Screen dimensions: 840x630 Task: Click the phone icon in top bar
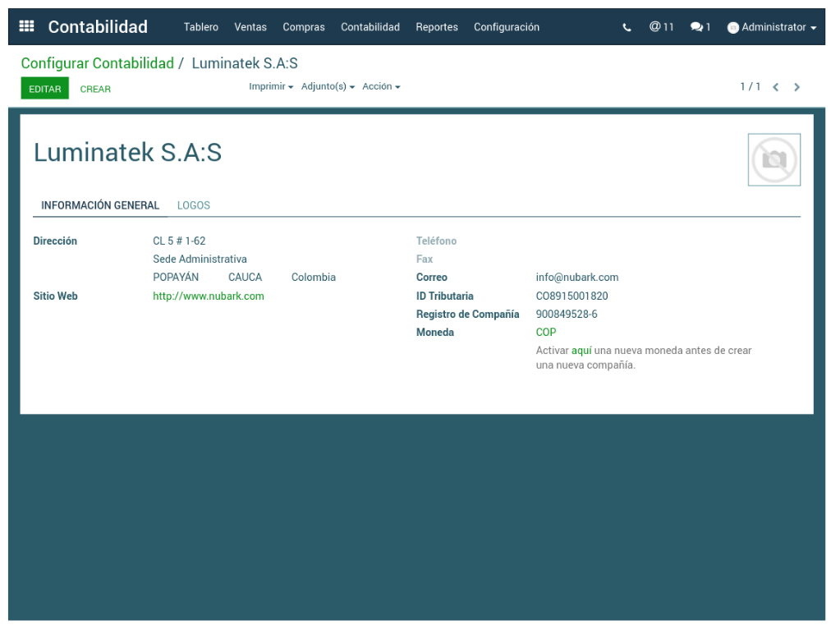click(627, 27)
